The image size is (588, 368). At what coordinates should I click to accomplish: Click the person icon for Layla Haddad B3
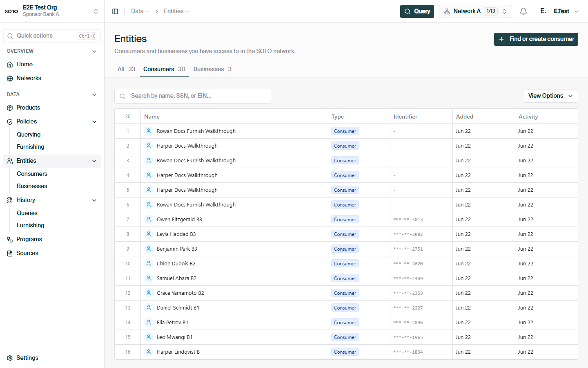coord(149,234)
